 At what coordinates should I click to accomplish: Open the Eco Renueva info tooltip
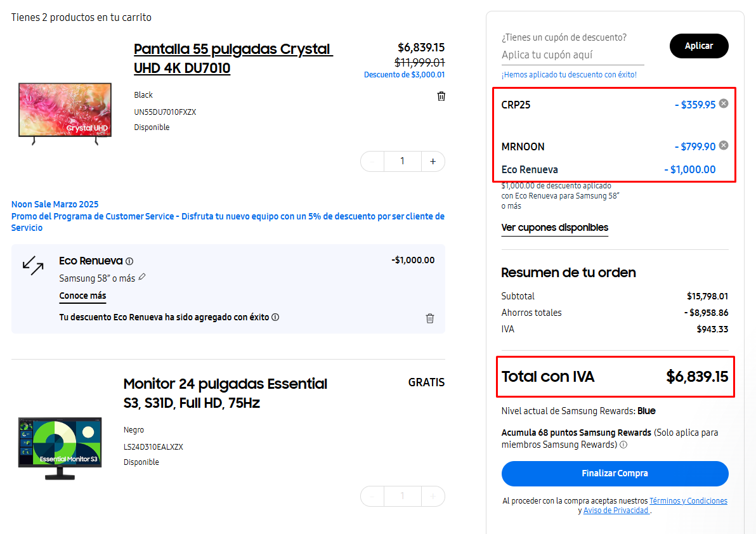tap(130, 260)
